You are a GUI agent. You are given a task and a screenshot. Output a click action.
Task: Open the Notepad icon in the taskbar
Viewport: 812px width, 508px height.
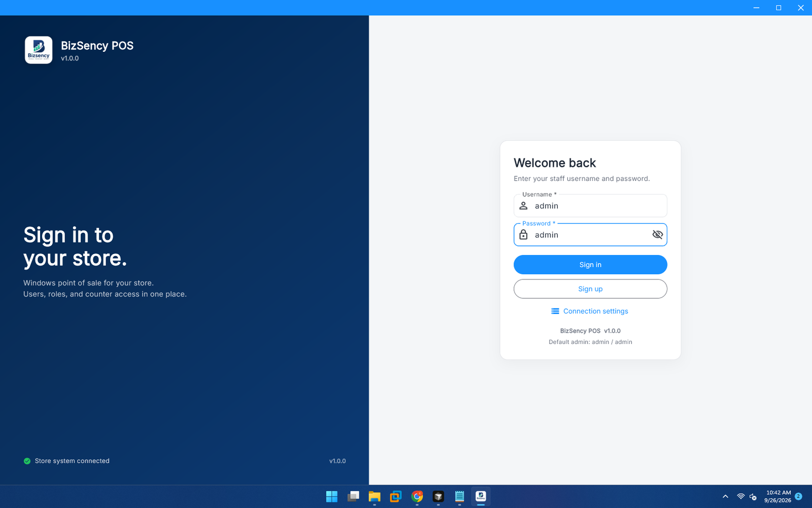(460, 496)
